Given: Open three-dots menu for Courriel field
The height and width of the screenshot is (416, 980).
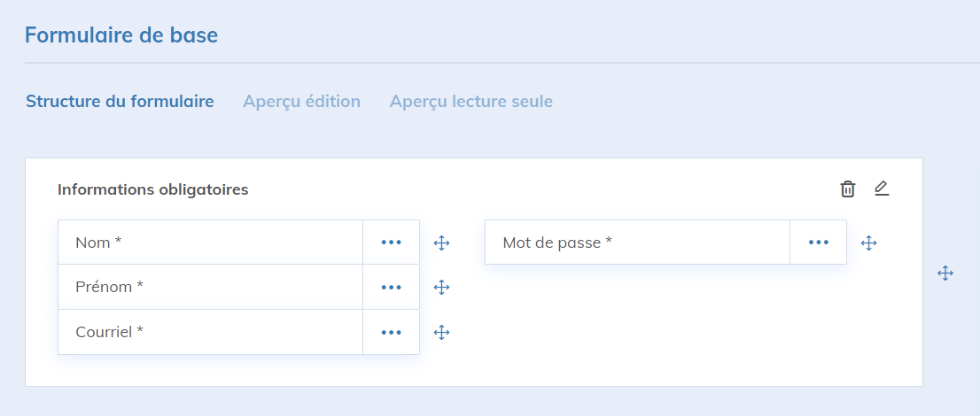Looking at the screenshot, I should point(391,332).
